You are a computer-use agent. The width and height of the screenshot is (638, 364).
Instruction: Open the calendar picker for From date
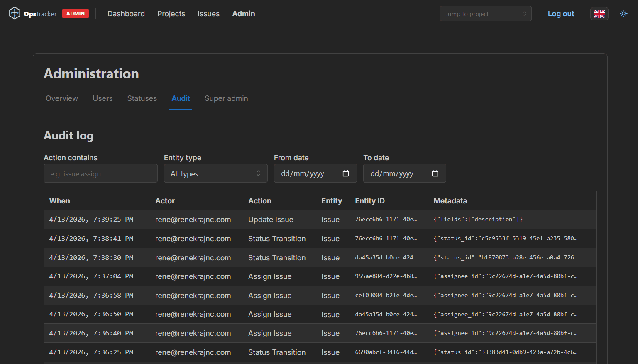coord(346,173)
